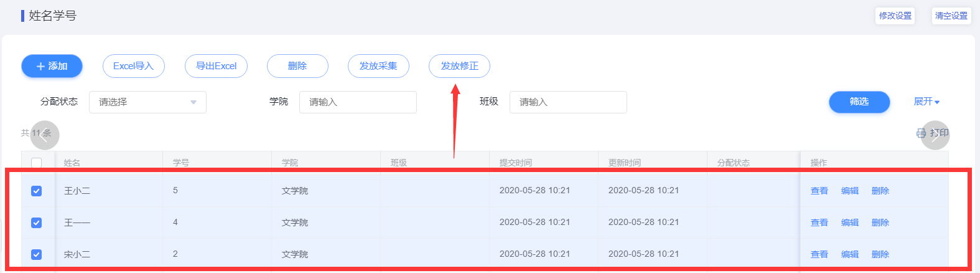Click the left carousel arrow

click(x=45, y=135)
